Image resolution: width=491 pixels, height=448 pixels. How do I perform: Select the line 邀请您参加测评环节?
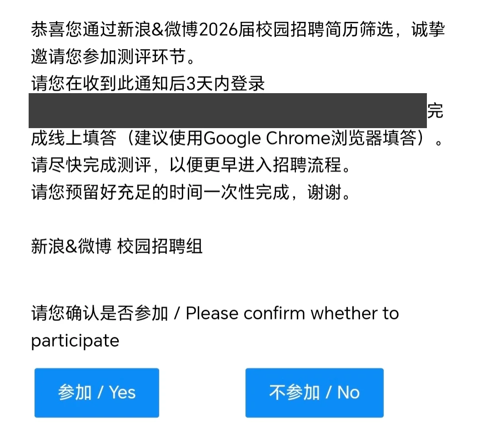pyautogui.click(x=109, y=58)
